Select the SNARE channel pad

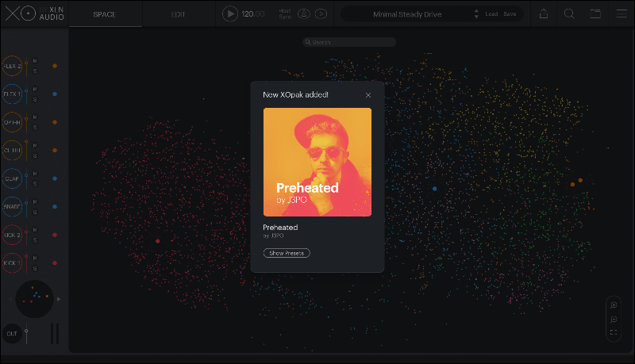click(12, 206)
